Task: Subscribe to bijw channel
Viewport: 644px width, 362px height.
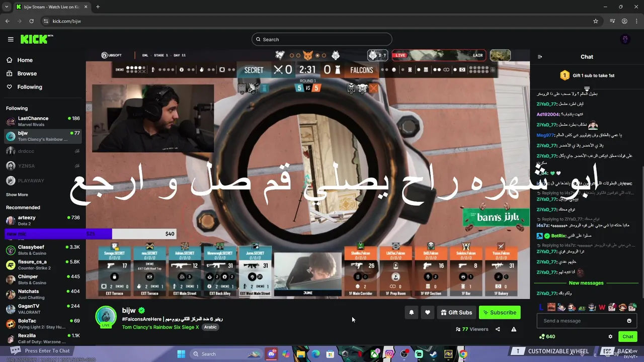Action: click(x=500, y=312)
